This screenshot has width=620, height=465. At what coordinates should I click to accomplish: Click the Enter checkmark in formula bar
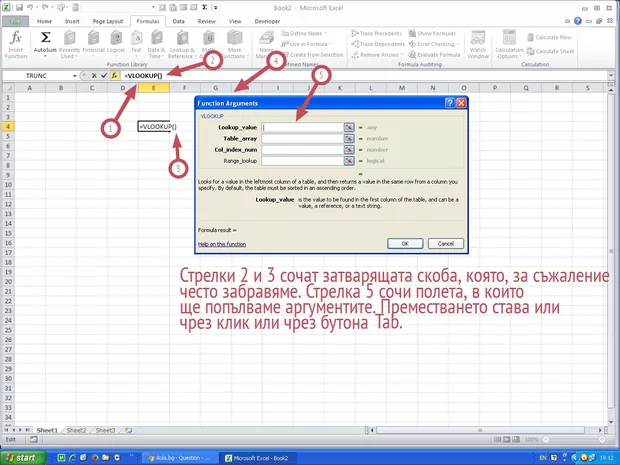(x=104, y=75)
